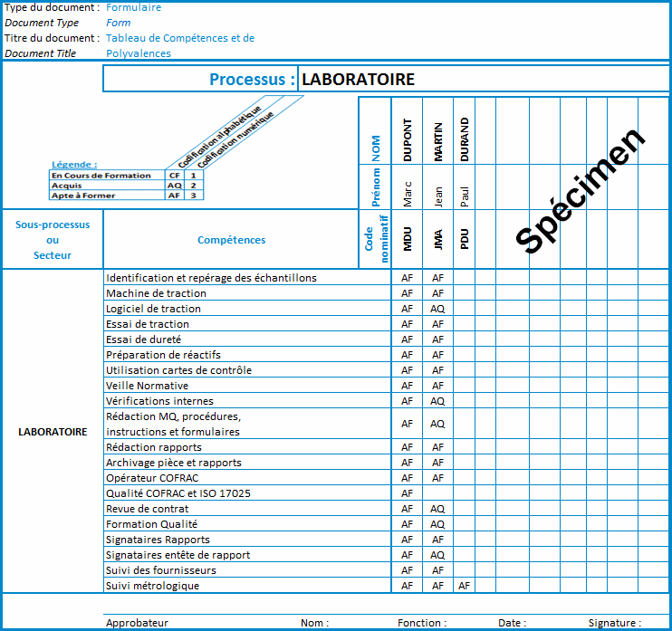Viewport: 672px width, 631px height.
Task: Click the 'Date :' footer field label
Action: pos(512,623)
